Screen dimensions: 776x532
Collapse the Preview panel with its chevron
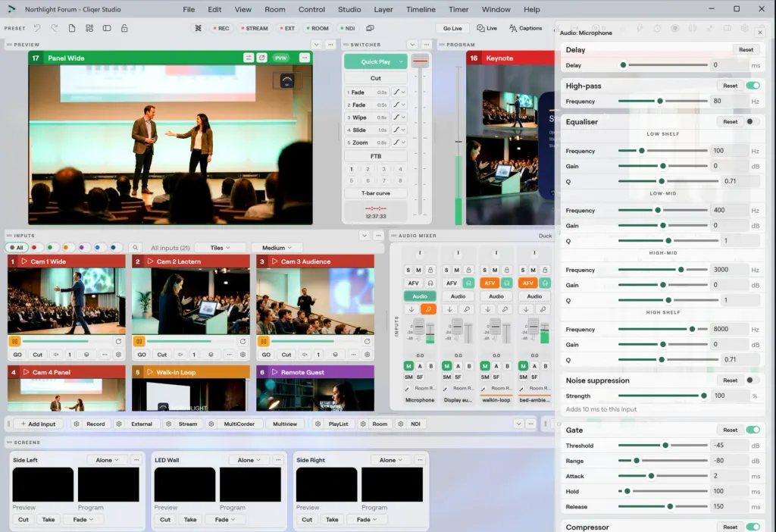316,45
